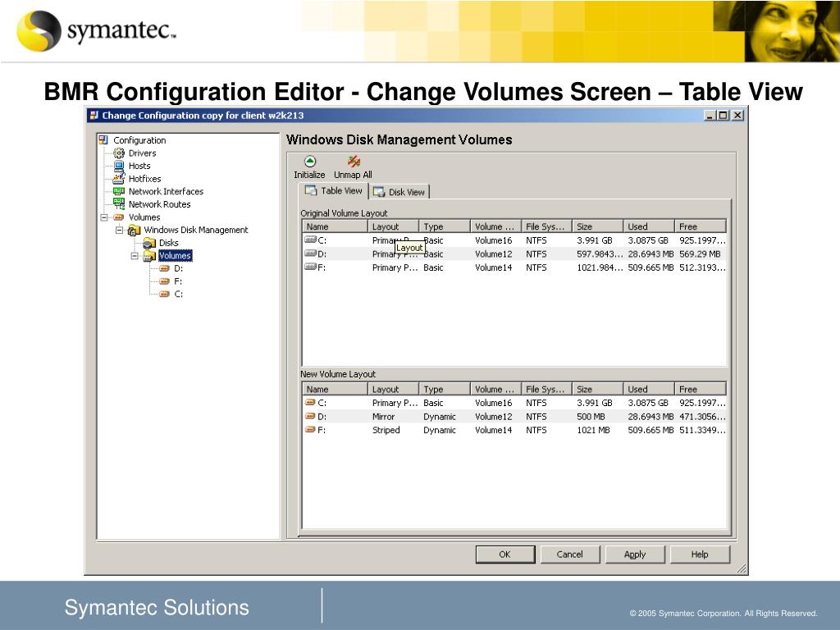Minimize the Change Configuration window
Image resolution: width=840 pixels, height=630 pixels.
(x=710, y=115)
